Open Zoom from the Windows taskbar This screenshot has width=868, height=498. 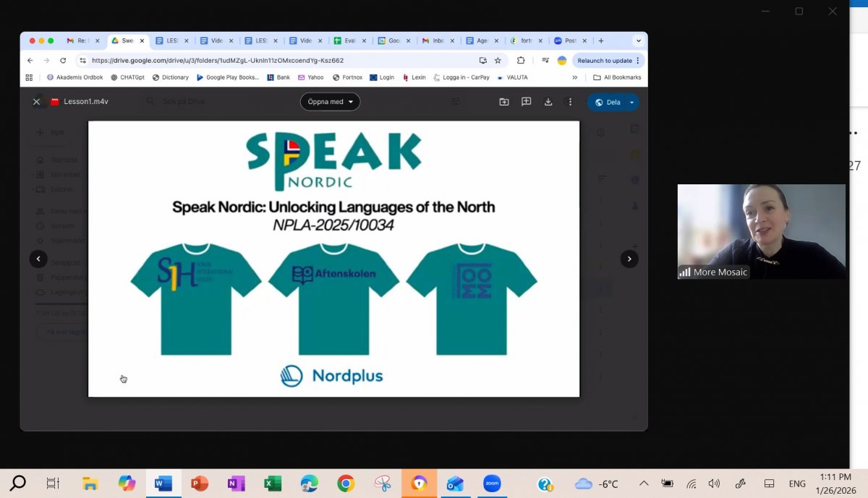point(492,484)
